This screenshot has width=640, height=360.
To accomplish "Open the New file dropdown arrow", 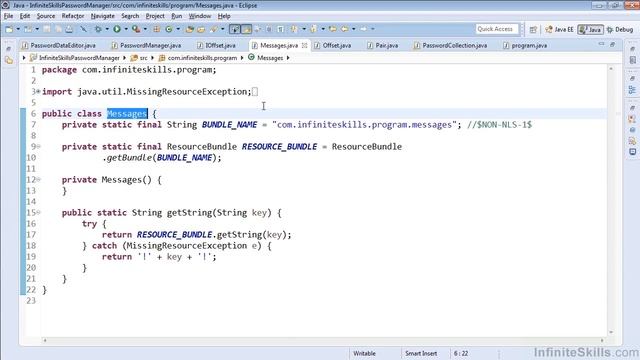I will tap(18, 29).
